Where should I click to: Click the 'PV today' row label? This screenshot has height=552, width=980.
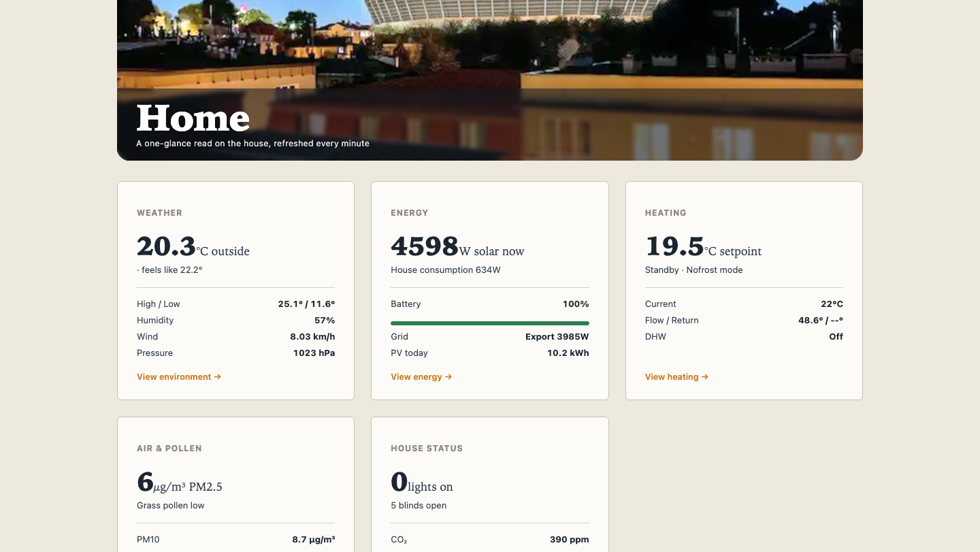click(x=409, y=353)
